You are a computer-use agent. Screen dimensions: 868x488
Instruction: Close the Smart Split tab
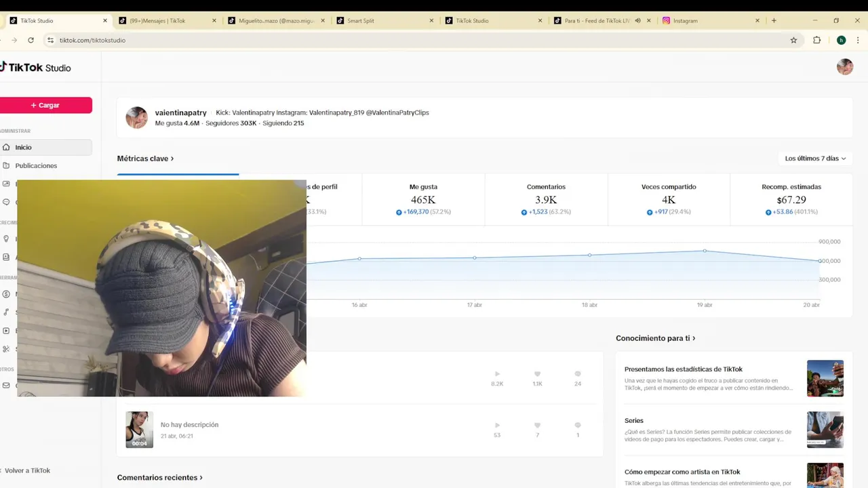click(x=431, y=20)
